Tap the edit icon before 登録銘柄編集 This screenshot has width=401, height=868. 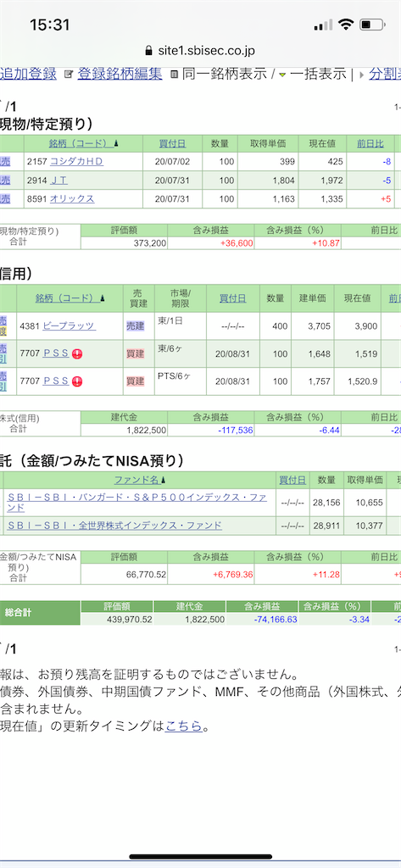coord(68,74)
